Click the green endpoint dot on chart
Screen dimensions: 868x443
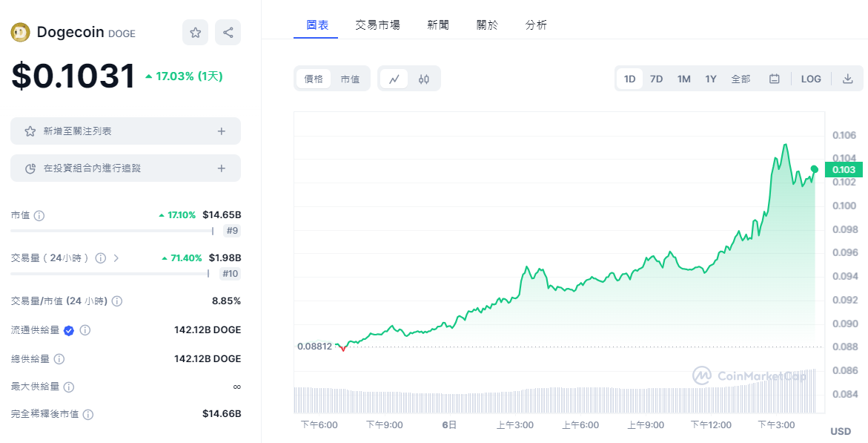point(815,169)
